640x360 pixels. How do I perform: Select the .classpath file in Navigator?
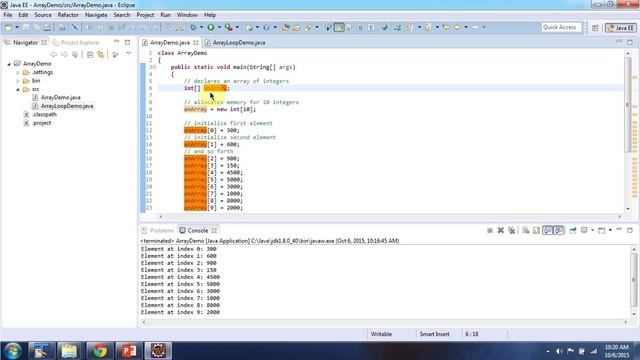pos(44,115)
